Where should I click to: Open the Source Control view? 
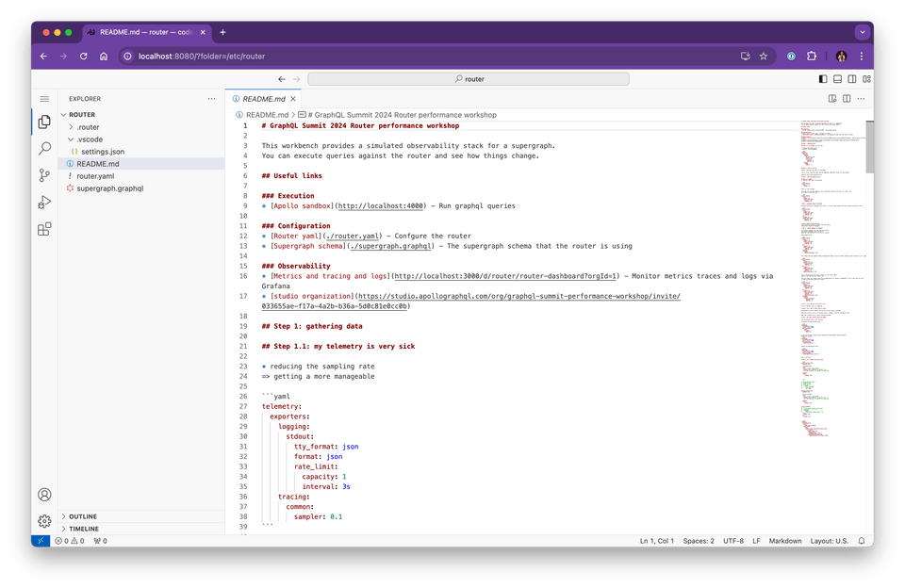click(44, 175)
